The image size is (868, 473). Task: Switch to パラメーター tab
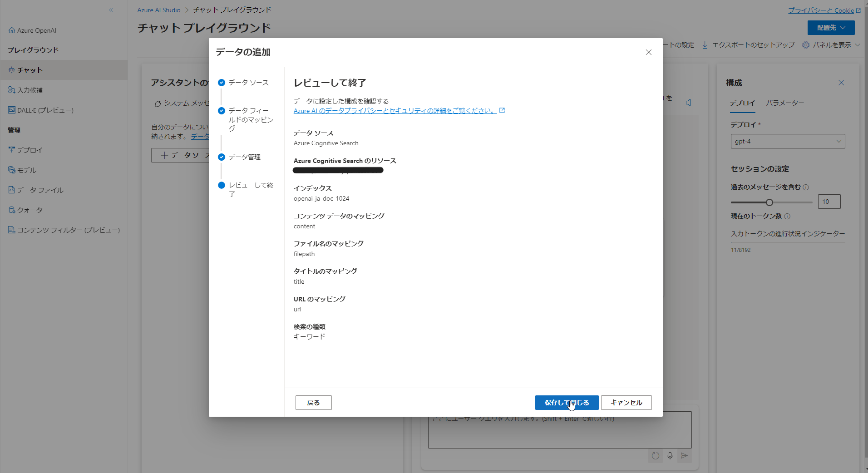coord(785,103)
